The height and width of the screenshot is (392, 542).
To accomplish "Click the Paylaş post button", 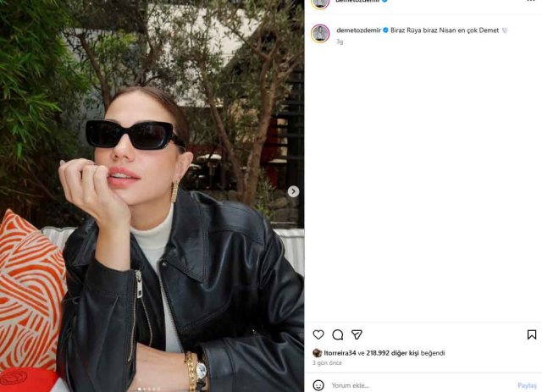I will click(x=527, y=385).
